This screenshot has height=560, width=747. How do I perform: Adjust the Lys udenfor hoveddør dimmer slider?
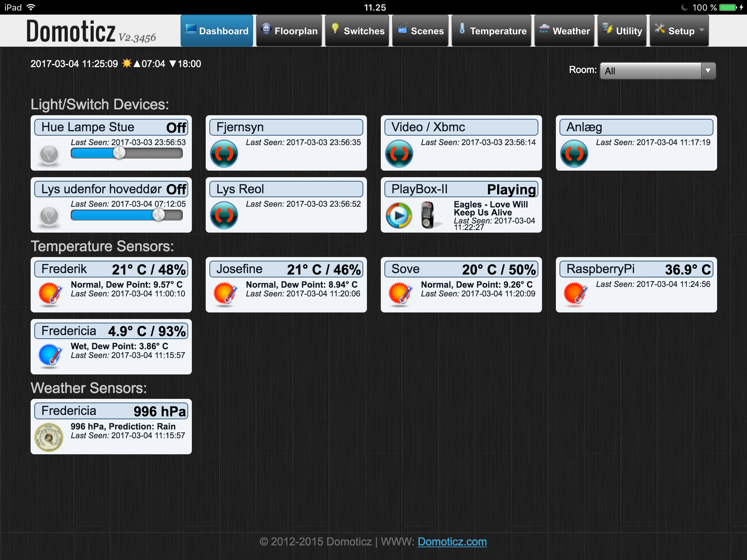(x=127, y=215)
